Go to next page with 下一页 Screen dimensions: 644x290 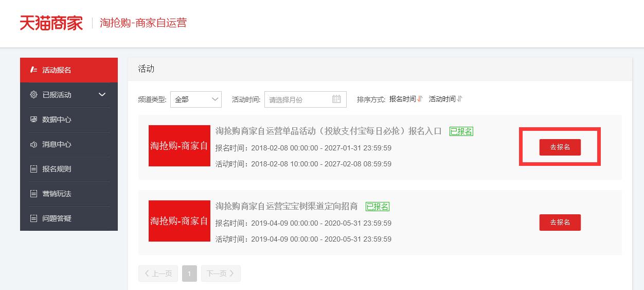pyautogui.click(x=221, y=274)
